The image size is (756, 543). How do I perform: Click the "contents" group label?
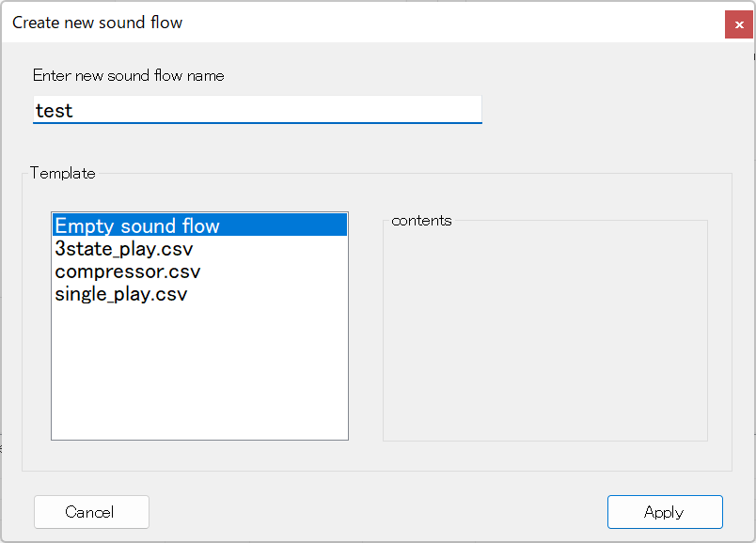pos(421,221)
